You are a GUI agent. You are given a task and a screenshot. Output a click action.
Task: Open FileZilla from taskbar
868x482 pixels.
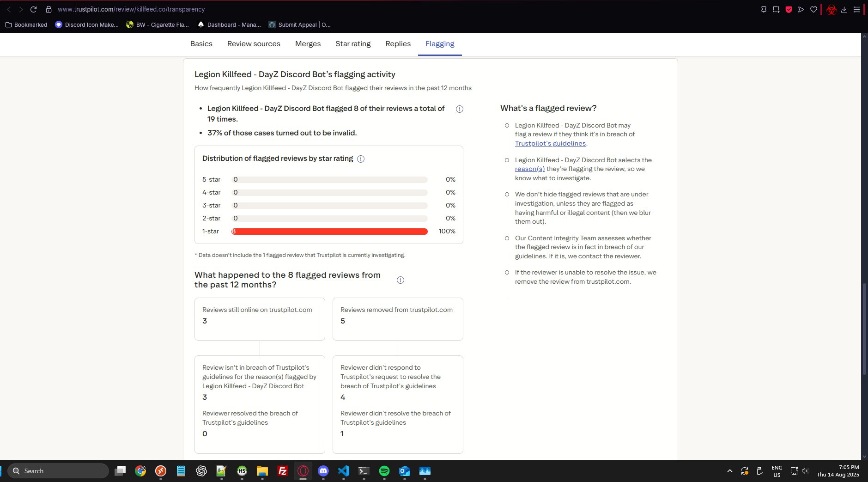283,471
